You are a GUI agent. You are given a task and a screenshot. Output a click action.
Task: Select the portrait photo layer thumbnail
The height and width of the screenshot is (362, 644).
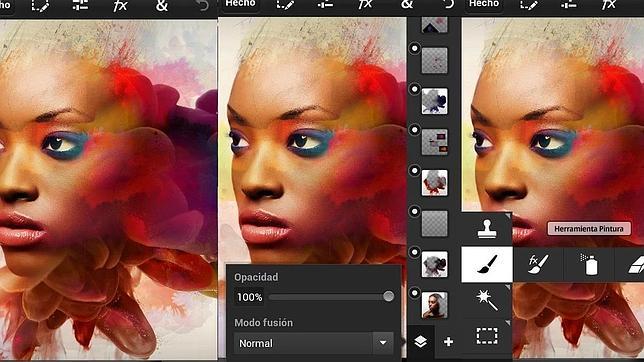435,305
